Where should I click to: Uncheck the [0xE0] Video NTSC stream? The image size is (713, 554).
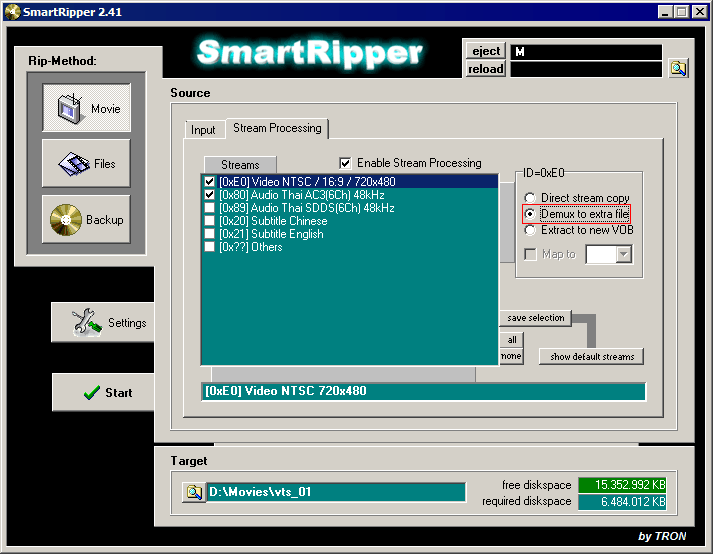pyautogui.click(x=210, y=181)
